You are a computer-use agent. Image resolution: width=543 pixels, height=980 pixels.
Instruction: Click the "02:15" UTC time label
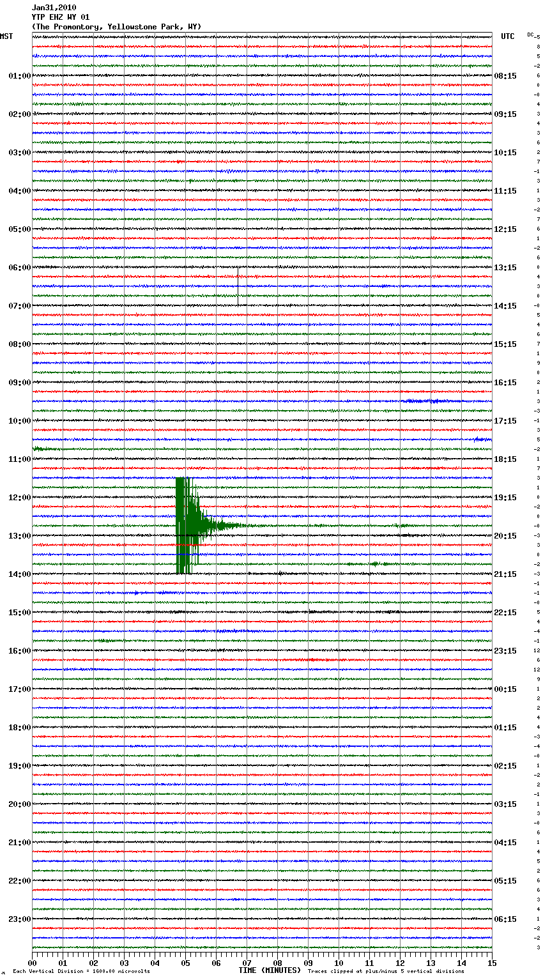click(x=505, y=766)
